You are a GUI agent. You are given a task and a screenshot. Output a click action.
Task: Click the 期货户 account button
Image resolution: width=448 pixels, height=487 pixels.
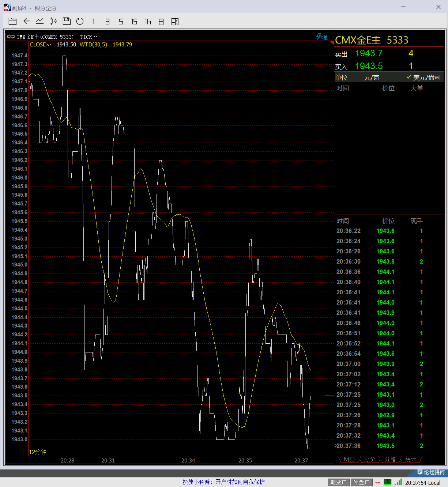point(338,483)
